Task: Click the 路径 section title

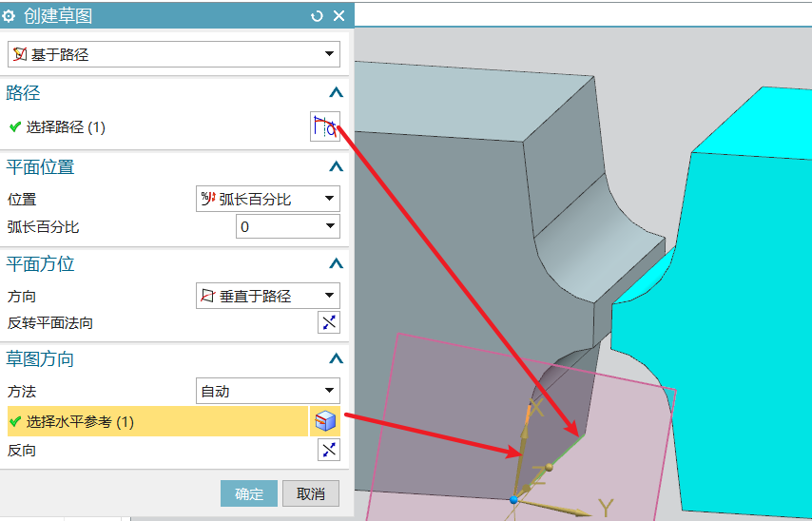Action: coord(24,93)
